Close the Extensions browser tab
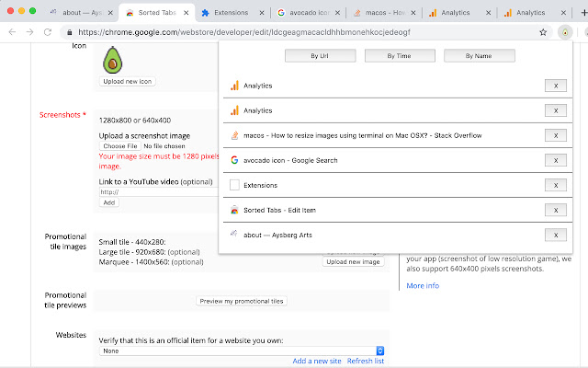 click(262, 13)
